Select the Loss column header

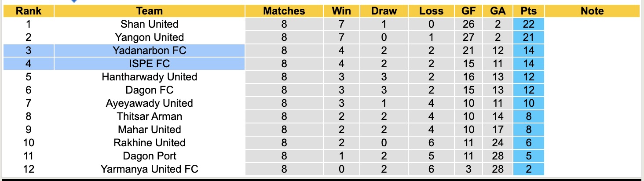click(x=431, y=11)
